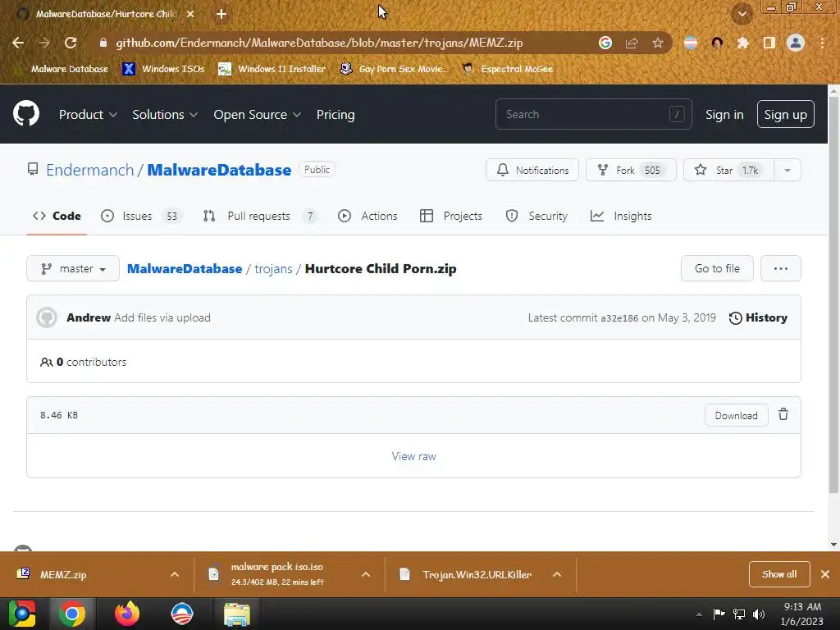This screenshot has height=630, width=840.
Task: Click Show all downloads
Action: pyautogui.click(x=779, y=574)
